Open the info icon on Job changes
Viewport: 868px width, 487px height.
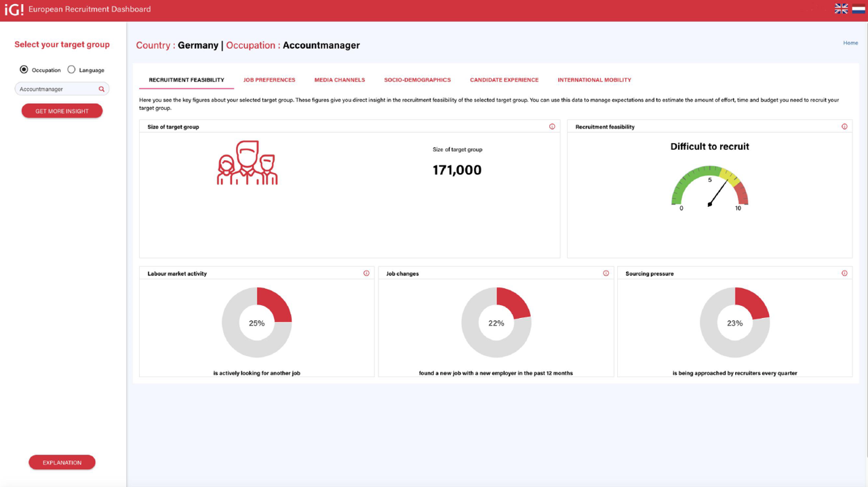(606, 273)
